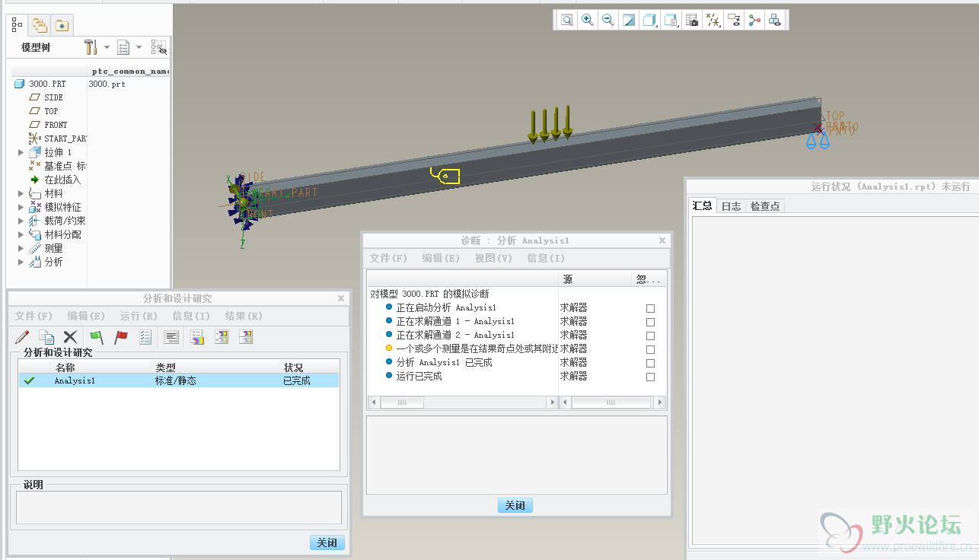
Task: Tick the ignore checkbox for 正在启动分析 Analysis1
Action: click(650, 308)
